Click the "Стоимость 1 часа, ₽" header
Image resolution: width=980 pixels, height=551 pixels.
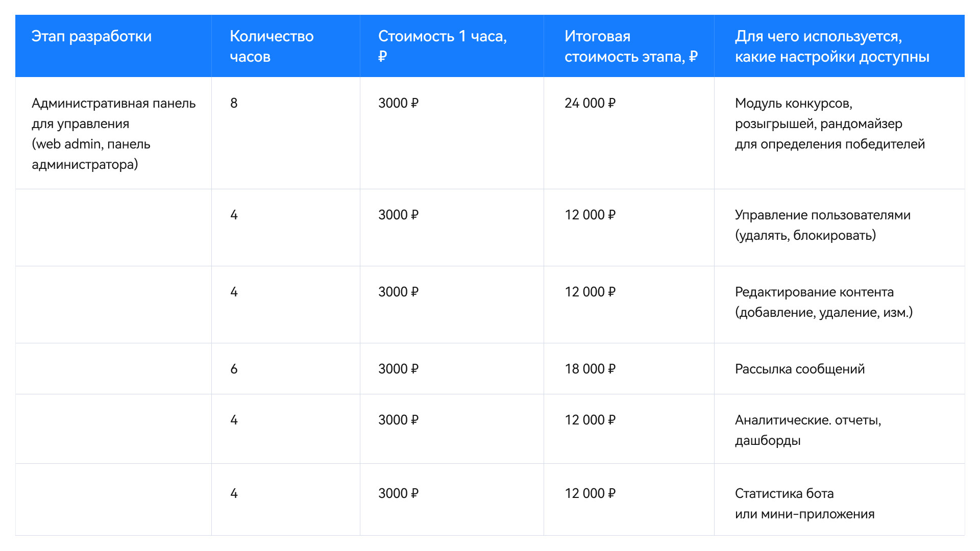tap(442, 46)
